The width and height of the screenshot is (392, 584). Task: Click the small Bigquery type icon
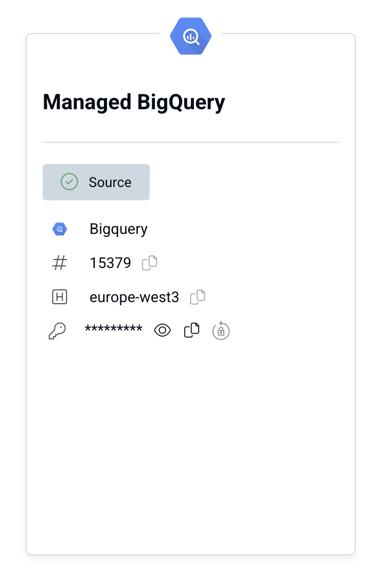pos(60,229)
